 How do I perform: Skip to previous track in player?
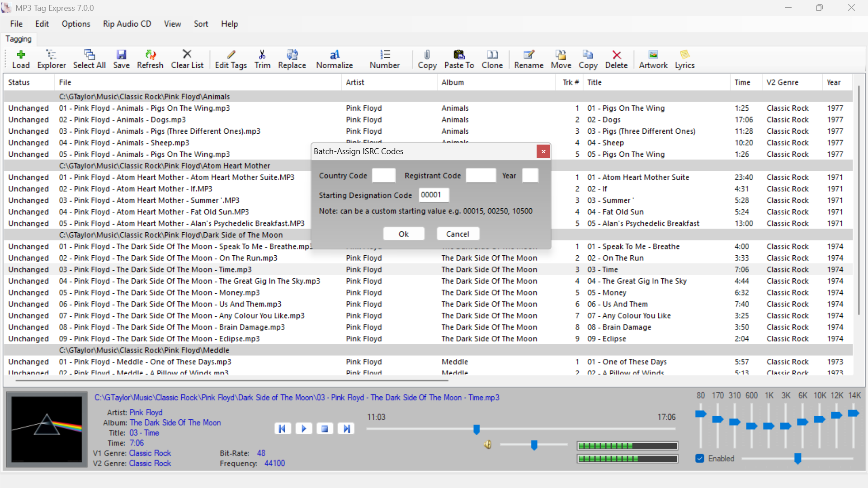(x=282, y=428)
